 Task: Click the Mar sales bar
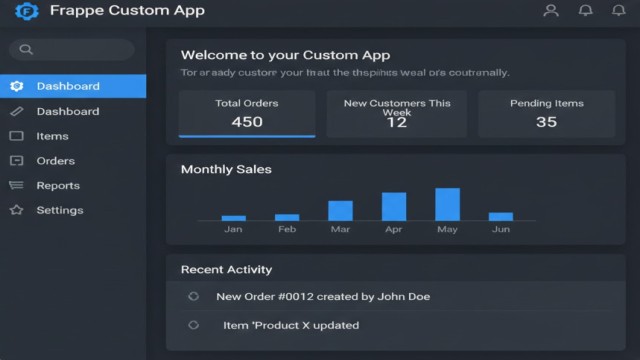(340, 211)
